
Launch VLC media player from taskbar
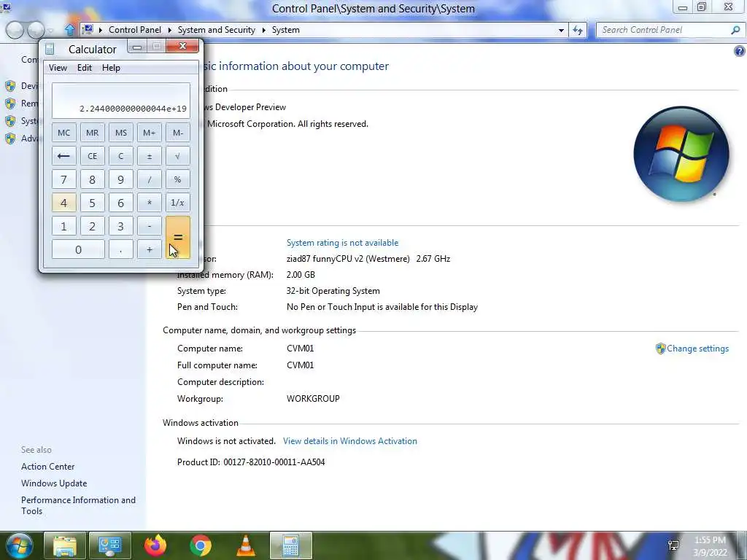pyautogui.click(x=246, y=545)
